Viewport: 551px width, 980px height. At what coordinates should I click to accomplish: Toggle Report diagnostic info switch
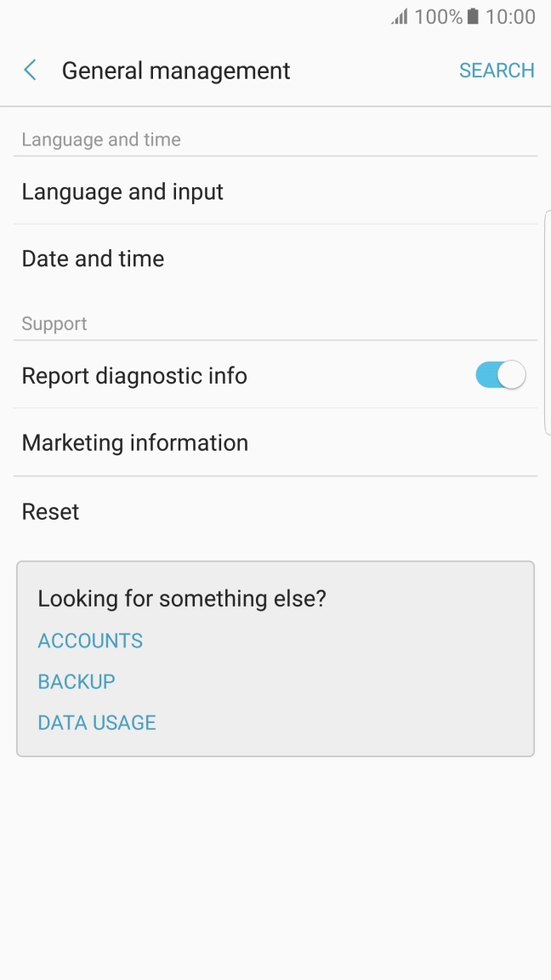click(x=500, y=375)
